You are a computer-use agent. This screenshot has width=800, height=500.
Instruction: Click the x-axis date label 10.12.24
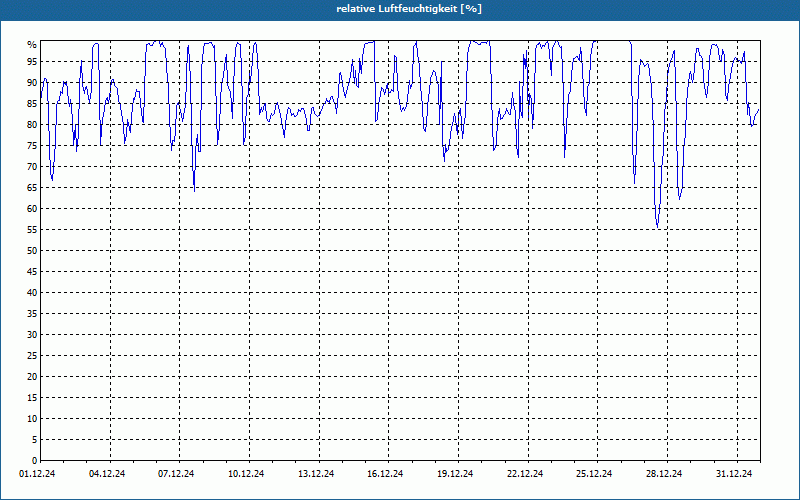click(x=246, y=474)
